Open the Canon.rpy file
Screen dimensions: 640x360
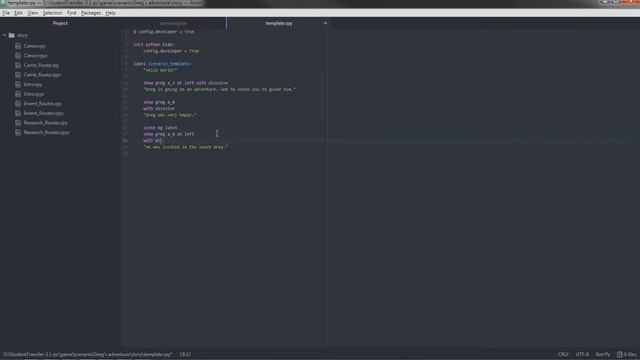tap(35, 46)
